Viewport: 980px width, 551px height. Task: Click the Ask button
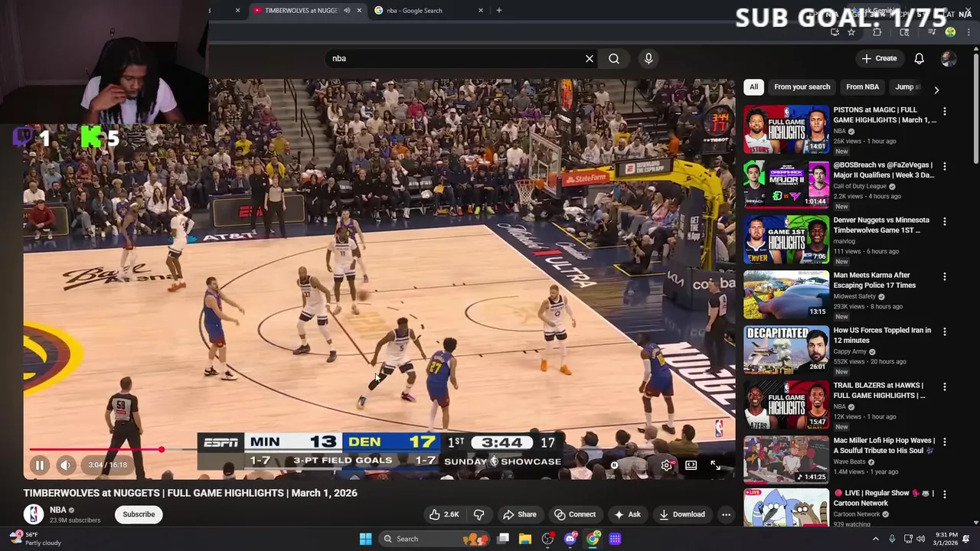[627, 514]
